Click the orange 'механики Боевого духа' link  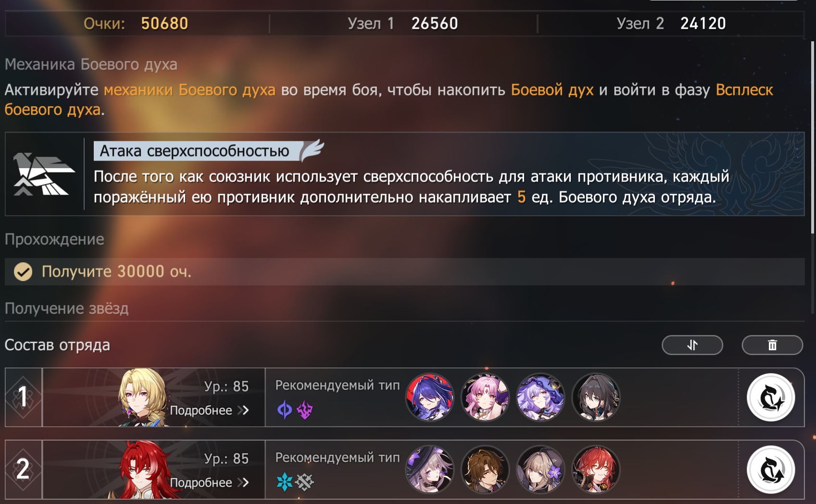[x=189, y=90]
